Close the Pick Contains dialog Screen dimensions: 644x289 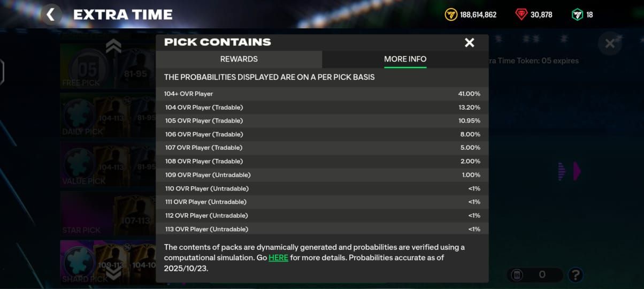[469, 43]
